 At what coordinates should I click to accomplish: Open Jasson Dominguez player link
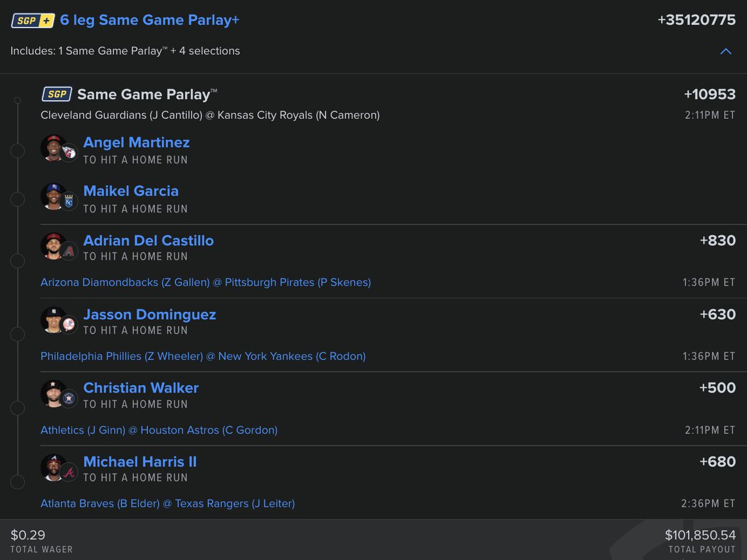tap(149, 314)
